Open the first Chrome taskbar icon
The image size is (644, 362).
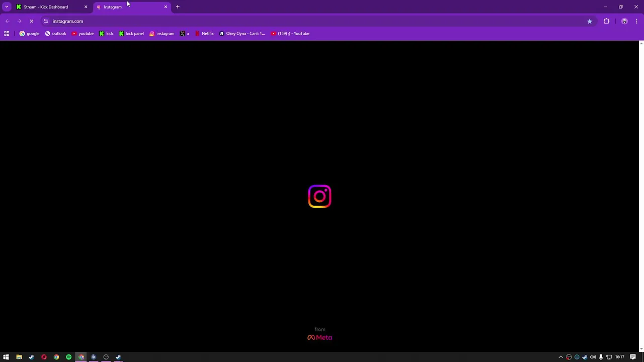point(56,357)
